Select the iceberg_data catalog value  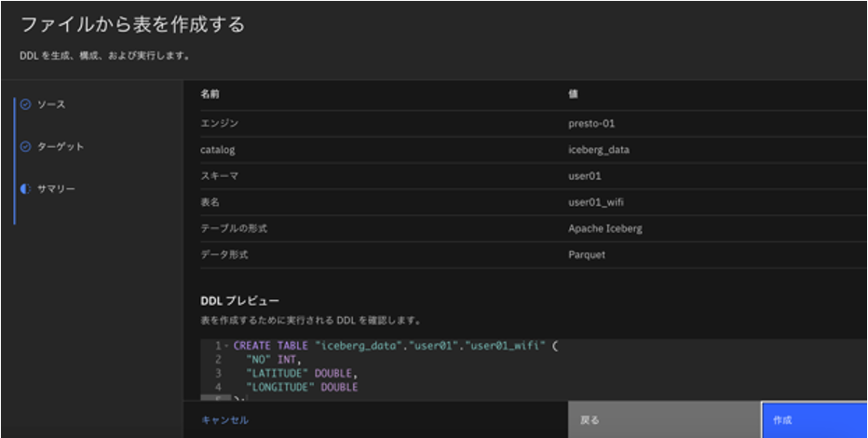599,149
